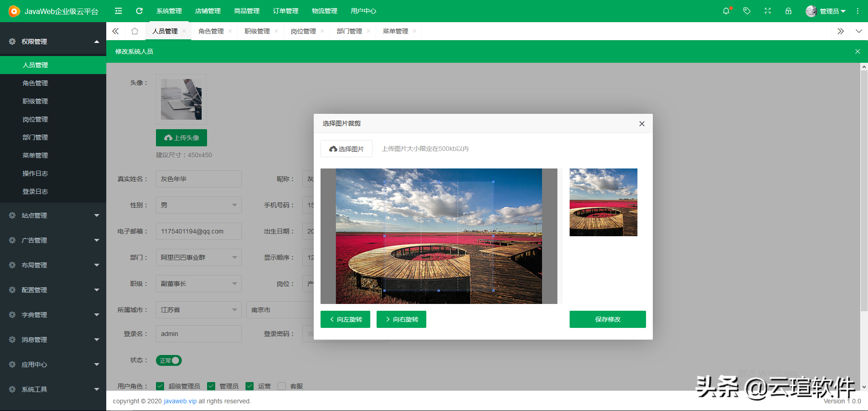Switch to the 职级管理 tab
The image size is (868, 411).
coord(257,31)
